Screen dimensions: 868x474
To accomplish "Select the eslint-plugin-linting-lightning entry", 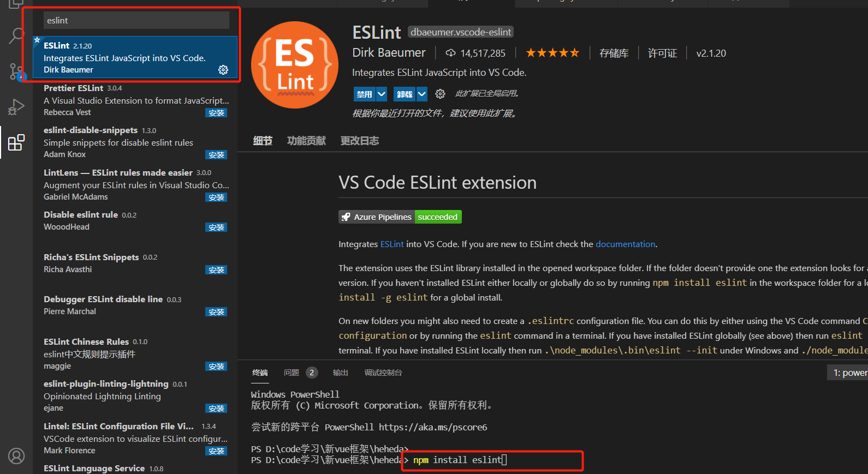I will pyautogui.click(x=135, y=395).
